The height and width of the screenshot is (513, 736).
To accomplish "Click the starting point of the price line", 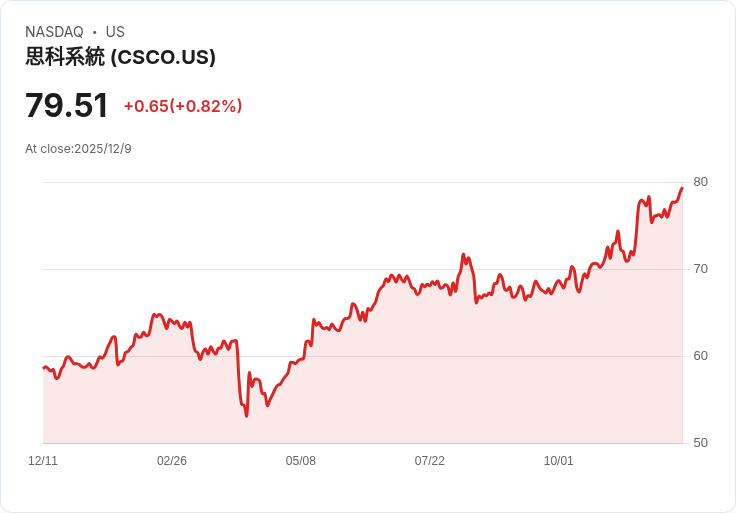I will tap(44, 368).
